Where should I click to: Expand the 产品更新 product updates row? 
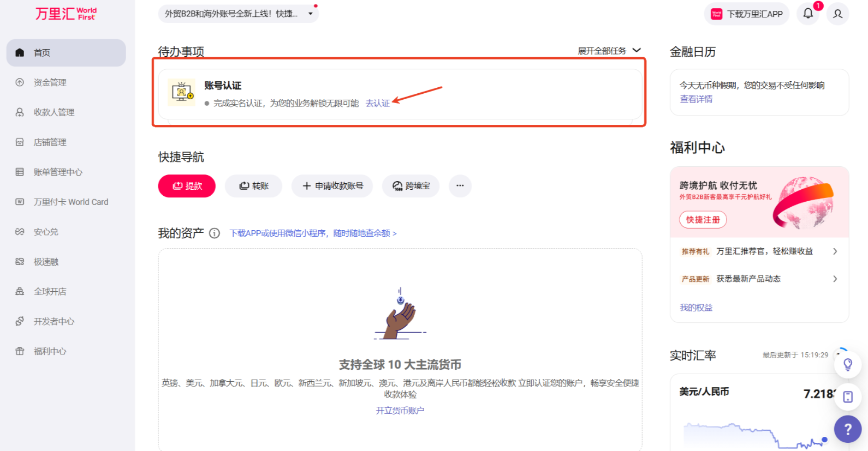tap(759, 279)
